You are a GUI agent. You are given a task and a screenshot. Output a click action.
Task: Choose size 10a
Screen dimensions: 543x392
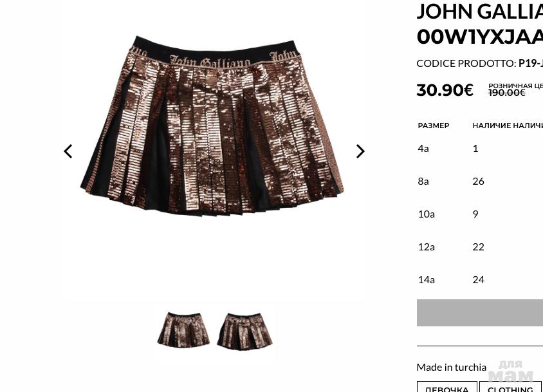point(479,214)
